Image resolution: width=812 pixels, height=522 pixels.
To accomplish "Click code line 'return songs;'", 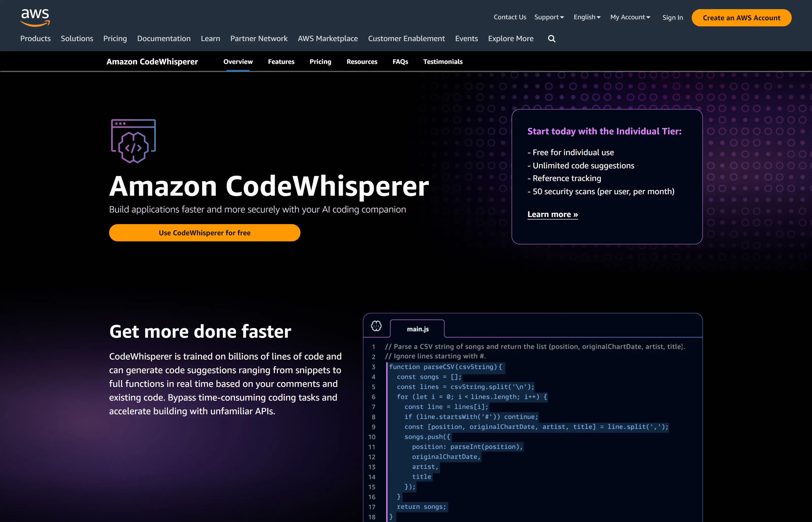I will (x=421, y=507).
